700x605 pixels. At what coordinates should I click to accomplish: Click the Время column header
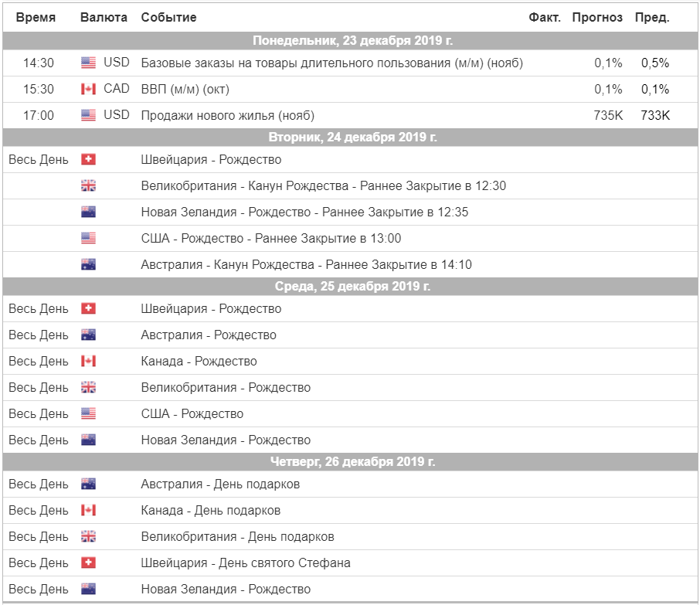point(36,18)
